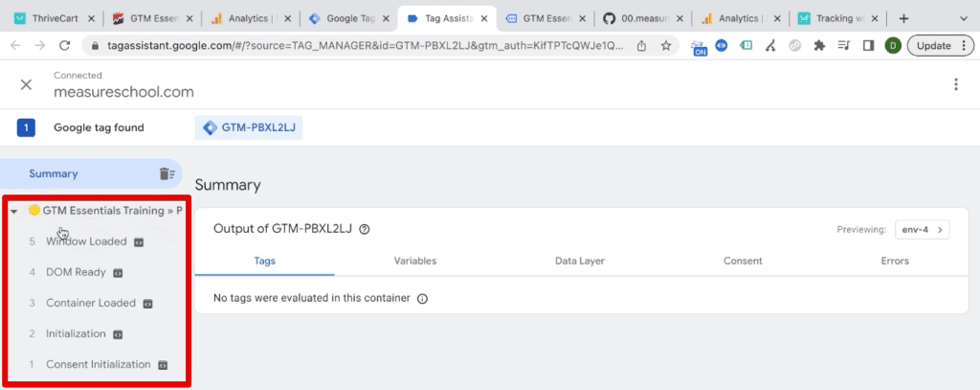Screen dimensions: 980x390
Task: Open the media control playlist icon
Action: click(844, 46)
